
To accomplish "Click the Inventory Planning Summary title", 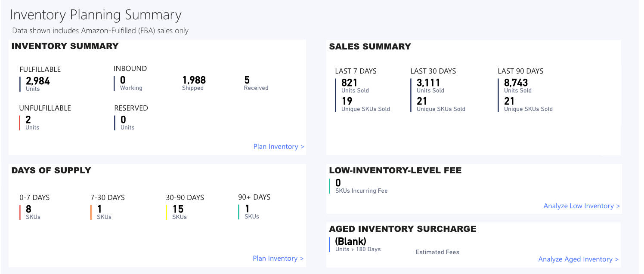I will [96, 15].
